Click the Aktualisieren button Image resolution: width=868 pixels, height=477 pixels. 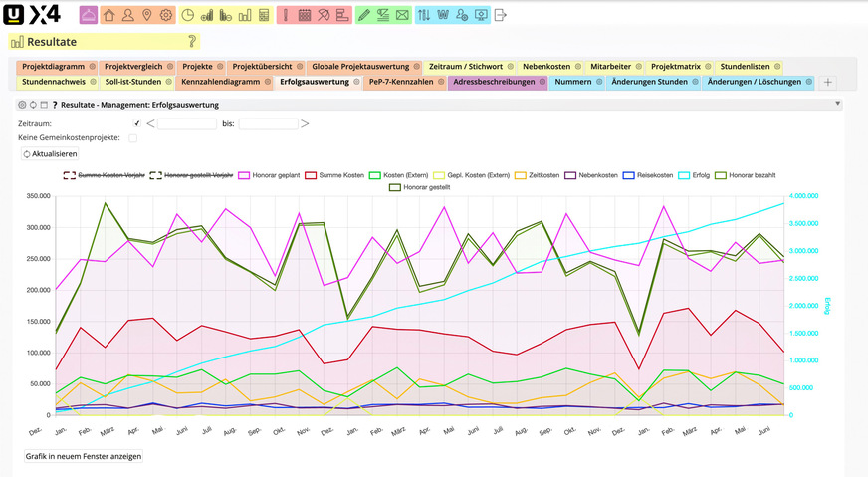click(49, 154)
